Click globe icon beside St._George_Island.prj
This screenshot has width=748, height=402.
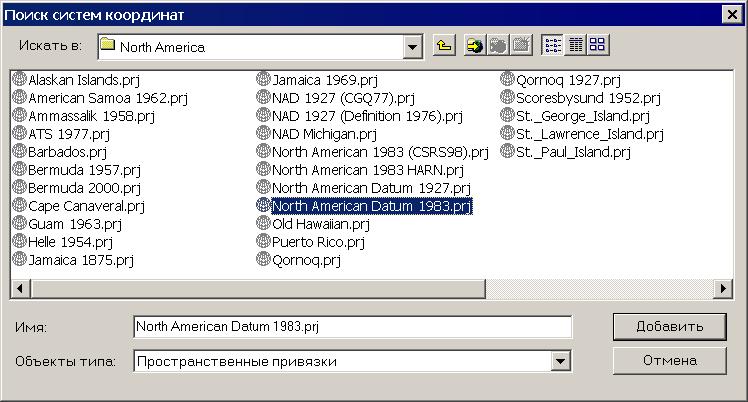click(507, 114)
